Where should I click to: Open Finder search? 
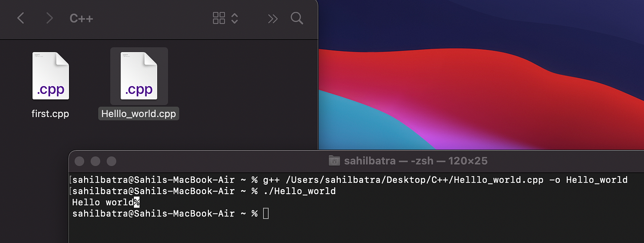click(x=297, y=18)
